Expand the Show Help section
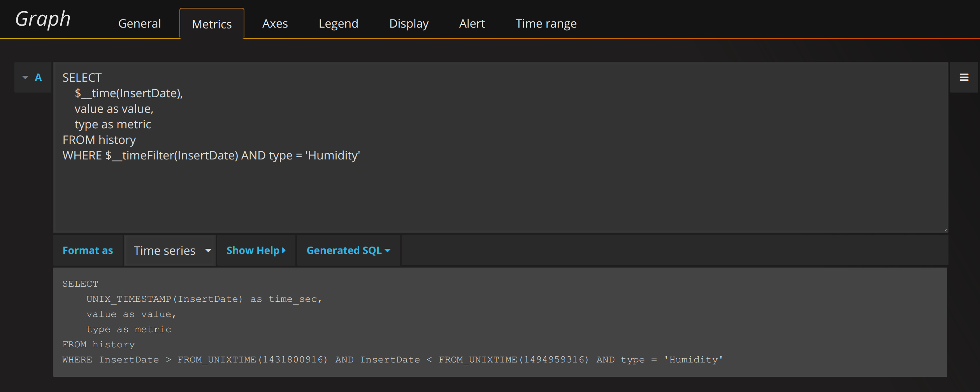The height and width of the screenshot is (392, 980). [x=256, y=251]
